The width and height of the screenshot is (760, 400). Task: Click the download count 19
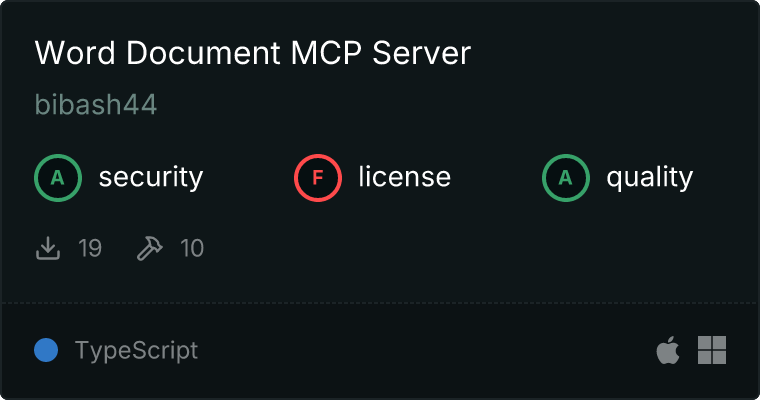[x=90, y=248]
